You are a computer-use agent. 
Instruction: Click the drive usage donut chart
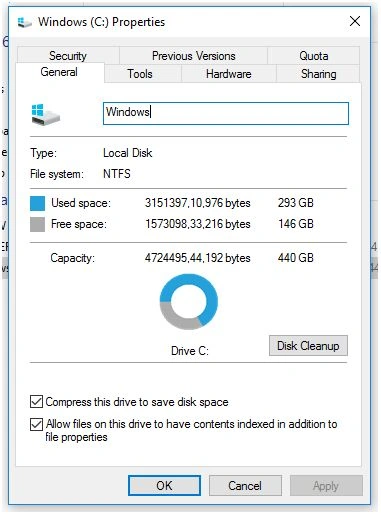click(x=189, y=302)
